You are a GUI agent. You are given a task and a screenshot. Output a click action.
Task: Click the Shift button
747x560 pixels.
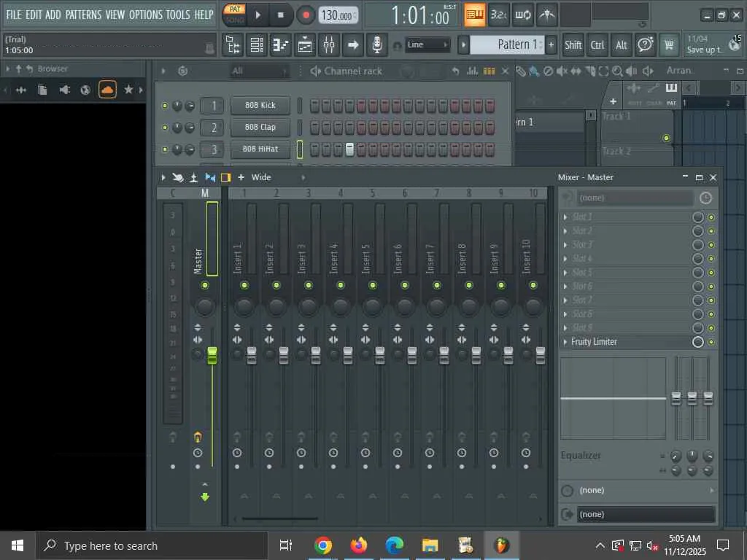pos(573,44)
